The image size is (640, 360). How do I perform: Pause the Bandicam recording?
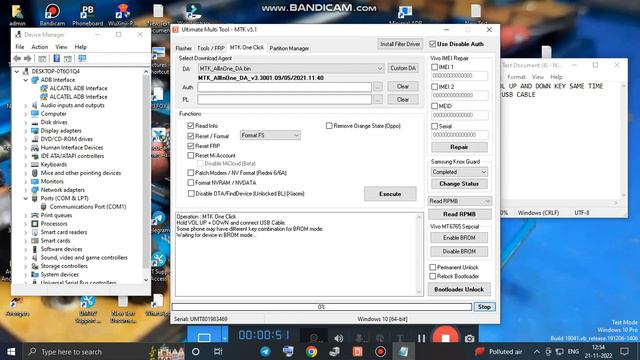(421, 338)
